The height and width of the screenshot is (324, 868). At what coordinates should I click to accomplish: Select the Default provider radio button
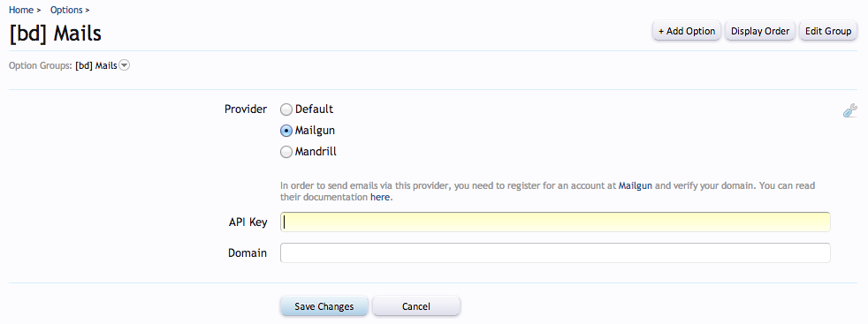[x=286, y=109]
